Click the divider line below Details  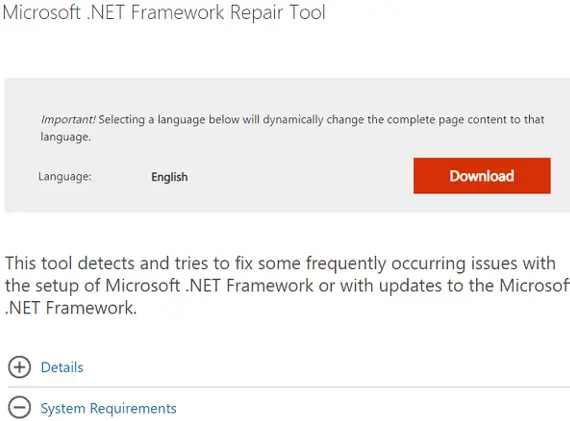(x=289, y=387)
